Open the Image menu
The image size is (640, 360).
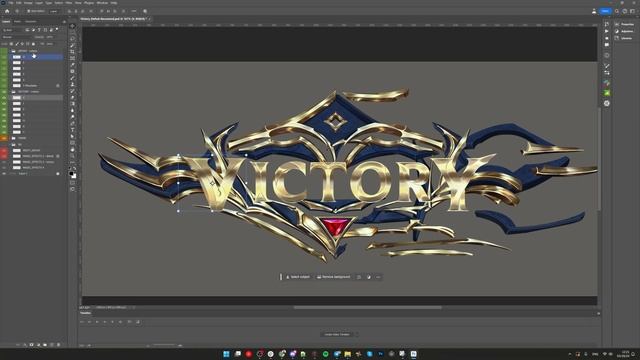pyautogui.click(x=28, y=3)
